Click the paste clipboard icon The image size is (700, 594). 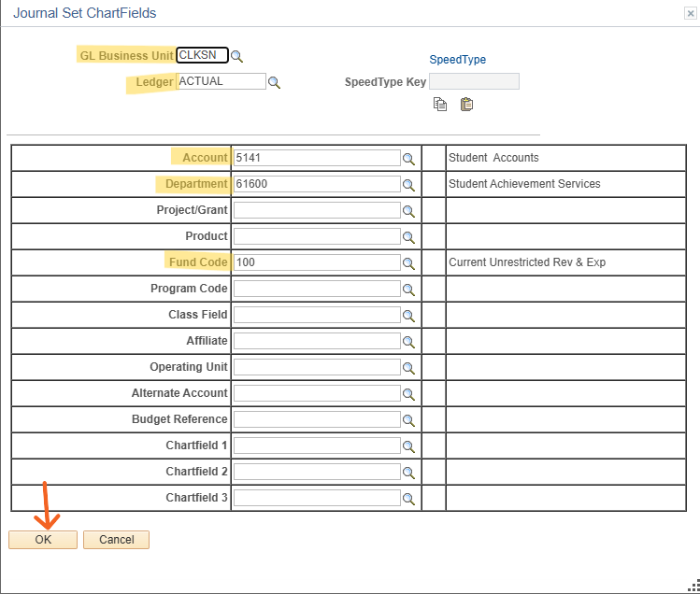[466, 105]
